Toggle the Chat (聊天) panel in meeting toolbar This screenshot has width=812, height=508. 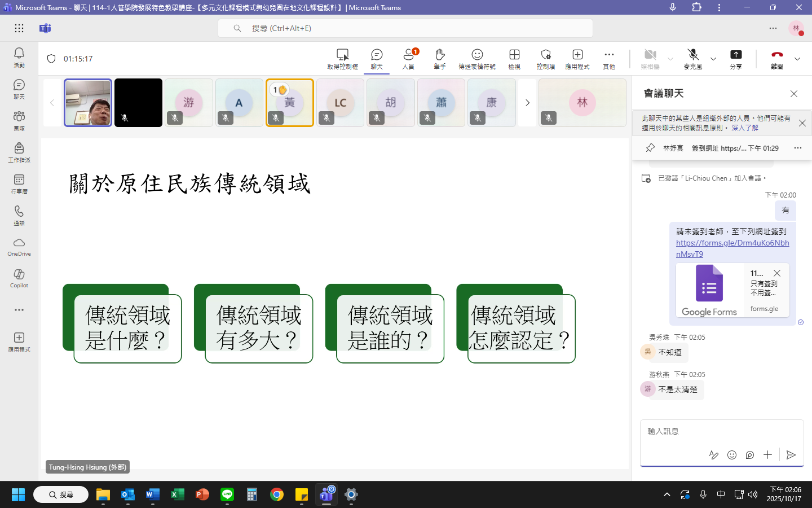coord(377,55)
